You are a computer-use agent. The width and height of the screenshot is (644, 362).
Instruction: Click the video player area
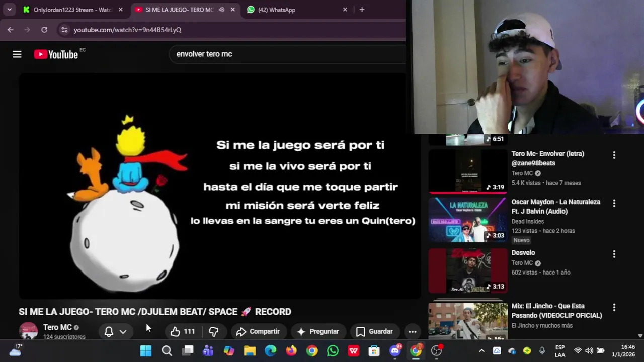pyautogui.click(x=220, y=186)
